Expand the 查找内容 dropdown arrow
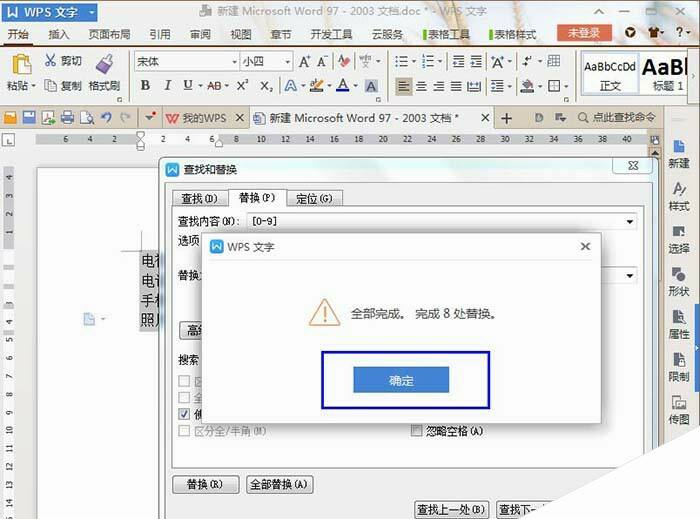 (x=629, y=221)
